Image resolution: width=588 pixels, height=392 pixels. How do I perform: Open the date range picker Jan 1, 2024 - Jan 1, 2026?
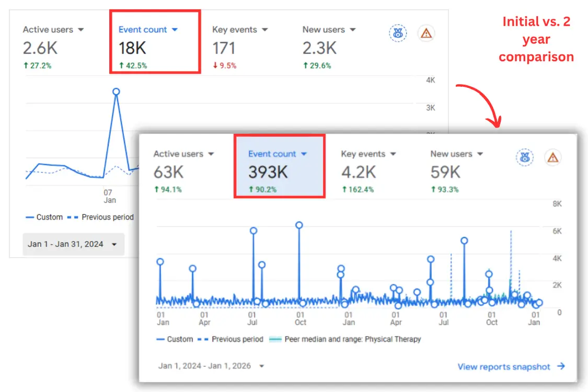206,366
